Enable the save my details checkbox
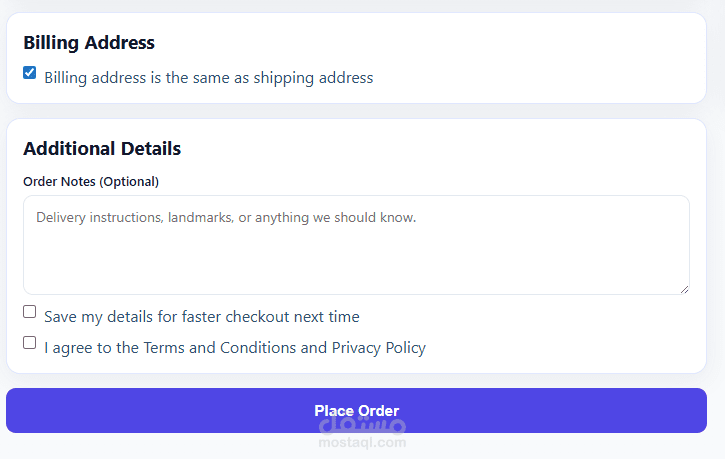The image size is (725, 459). click(x=30, y=312)
